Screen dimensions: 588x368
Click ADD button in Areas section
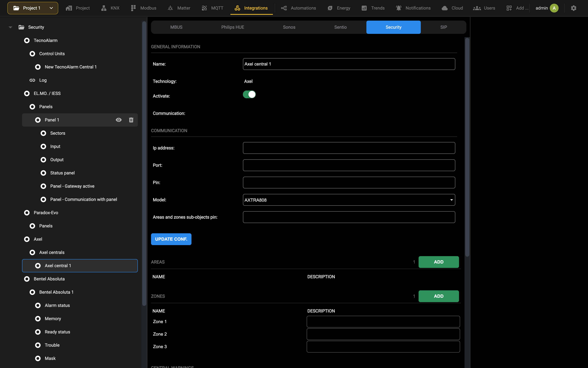(x=439, y=262)
